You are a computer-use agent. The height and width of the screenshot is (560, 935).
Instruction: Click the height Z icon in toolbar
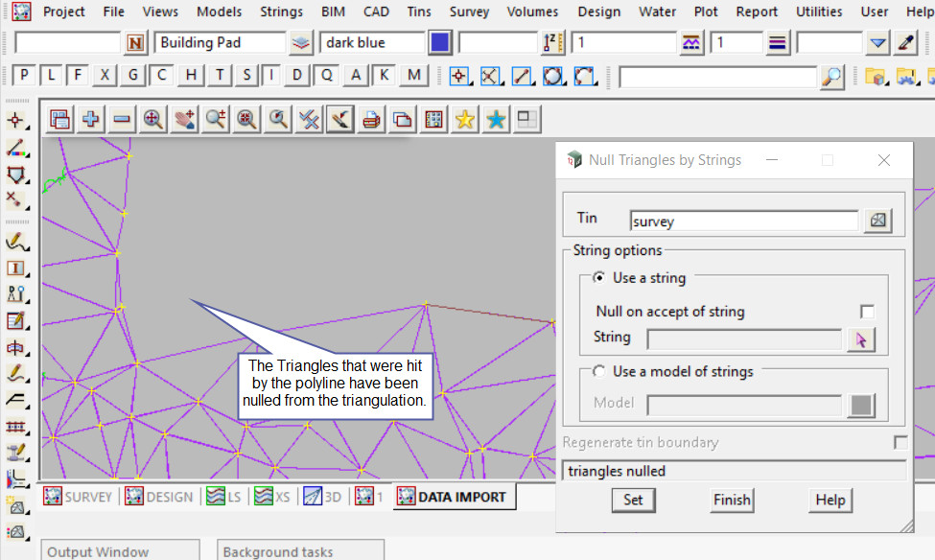(552, 43)
